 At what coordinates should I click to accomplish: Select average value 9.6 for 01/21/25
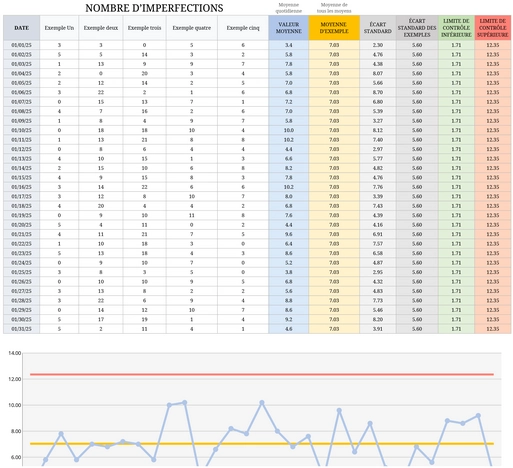289,234
